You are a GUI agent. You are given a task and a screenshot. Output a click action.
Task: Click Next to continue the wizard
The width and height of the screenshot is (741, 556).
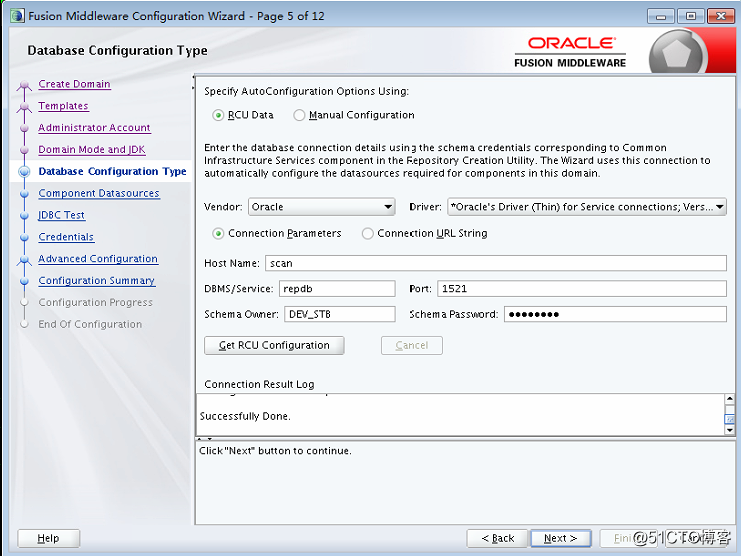point(560,538)
